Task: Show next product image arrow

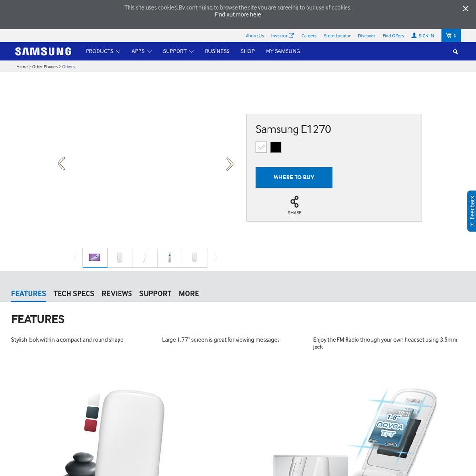Action: (x=229, y=164)
